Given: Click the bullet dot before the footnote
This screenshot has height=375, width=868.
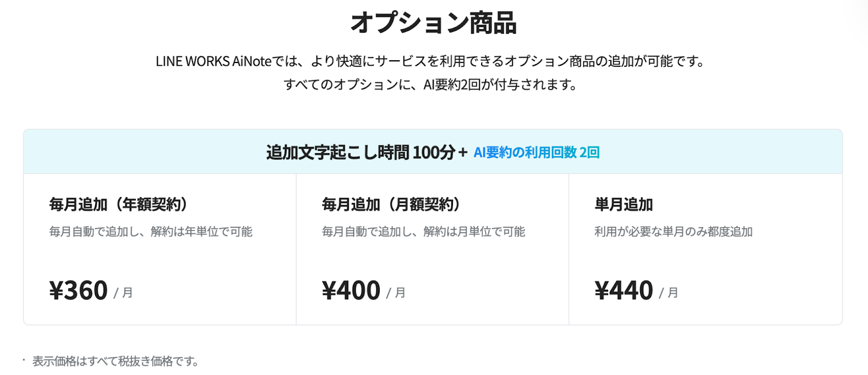Looking at the screenshot, I should point(24,359).
